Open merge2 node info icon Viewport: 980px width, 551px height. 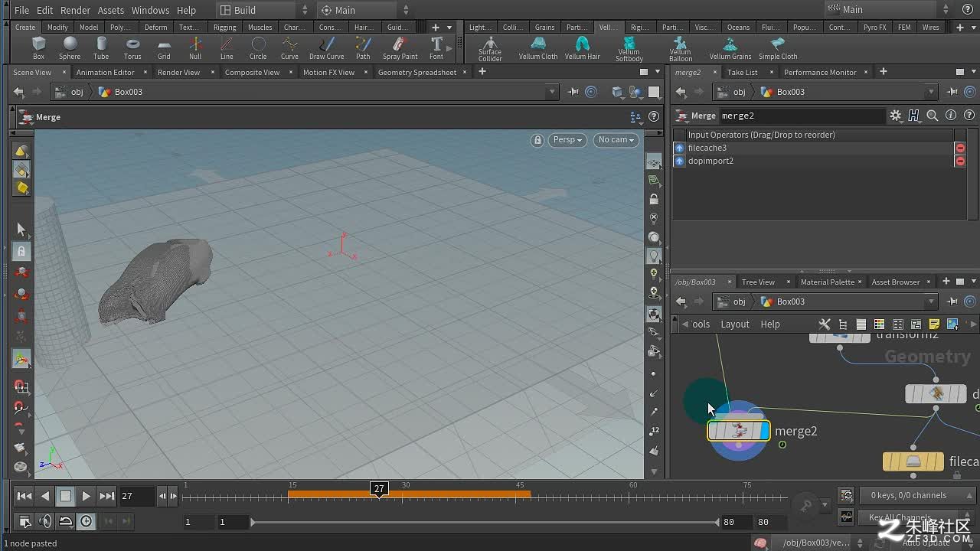coord(951,116)
